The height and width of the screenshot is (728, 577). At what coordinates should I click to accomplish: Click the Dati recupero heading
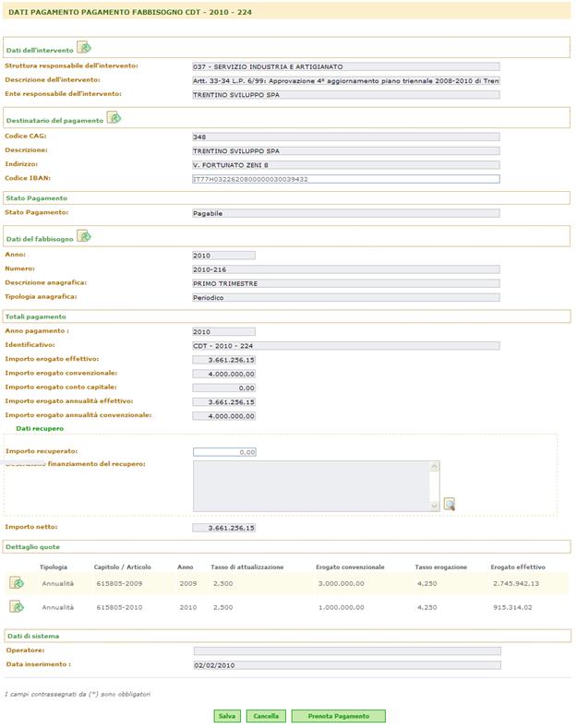tap(40, 428)
